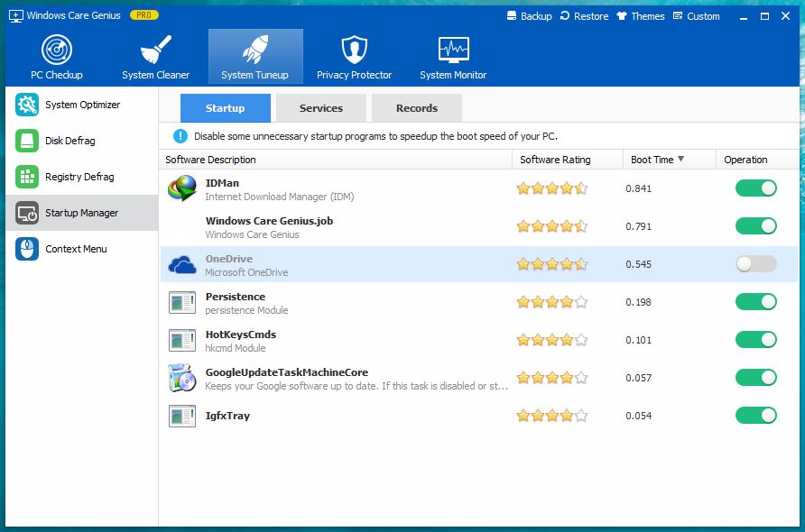Select the Registry Defrag menu label

pyautogui.click(x=79, y=177)
